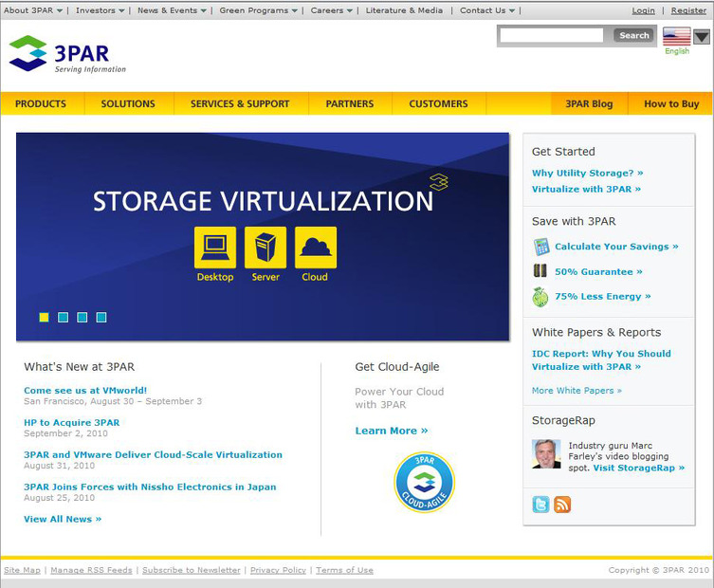Click the 3PAR Cloud-Agile badge

[x=425, y=482]
